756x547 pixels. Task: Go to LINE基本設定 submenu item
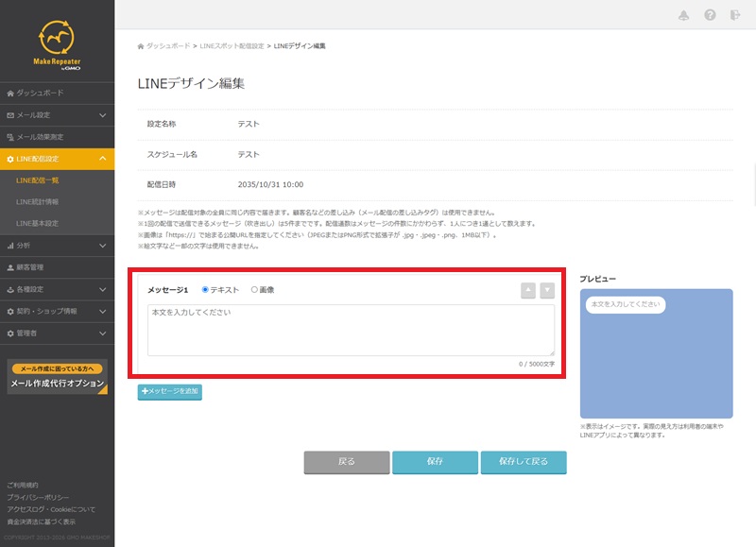37,224
